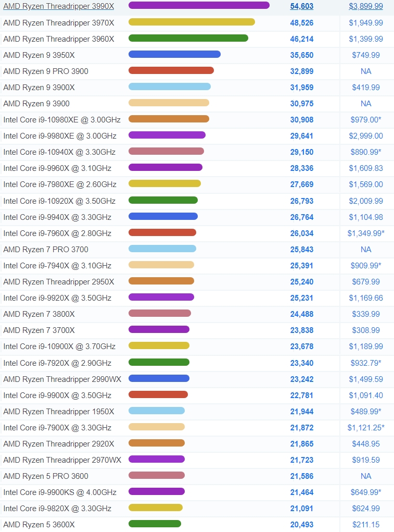Open the $3,899.99 price link
This screenshot has width=394, height=532.
coord(366,6)
